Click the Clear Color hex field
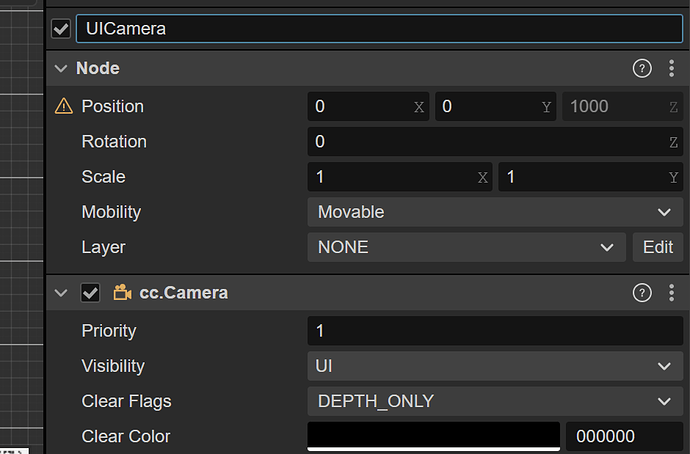This screenshot has width=690, height=454. [623, 436]
